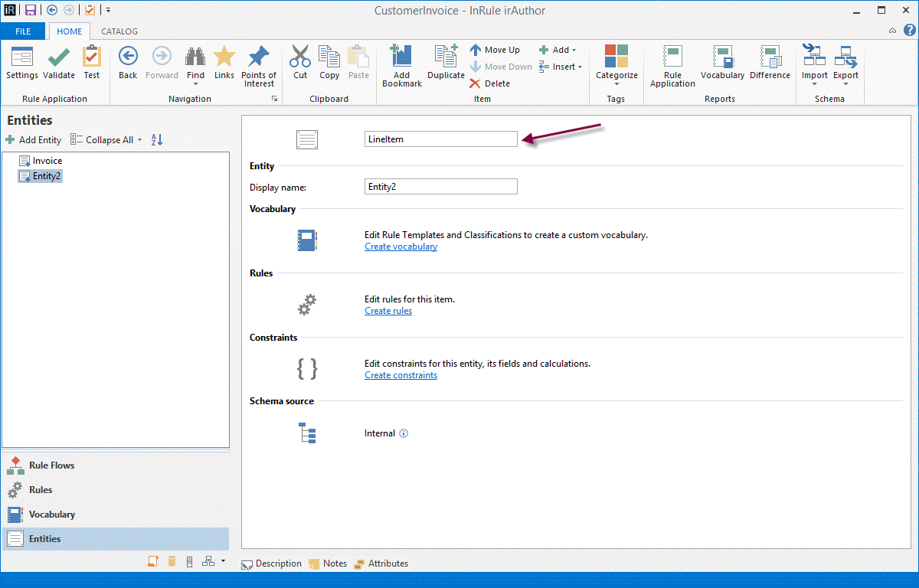The width and height of the screenshot is (919, 588).
Task: Switch to Rule Flows navigation pane
Action: pyautogui.click(x=51, y=465)
